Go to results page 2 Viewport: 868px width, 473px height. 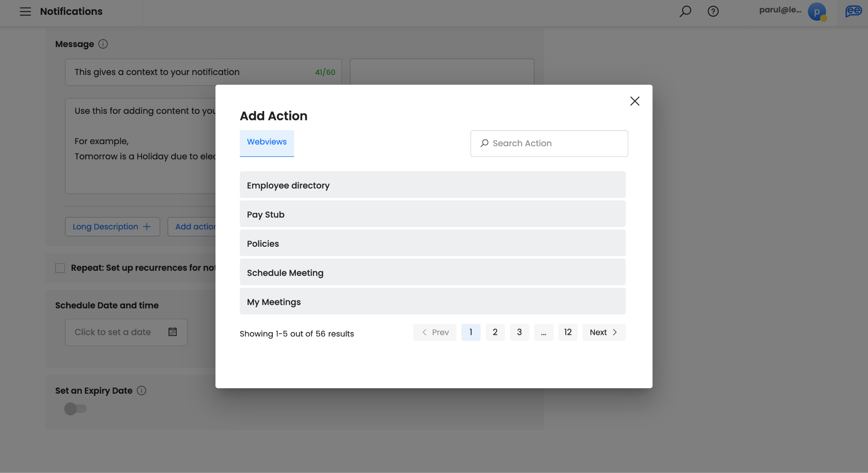(495, 332)
